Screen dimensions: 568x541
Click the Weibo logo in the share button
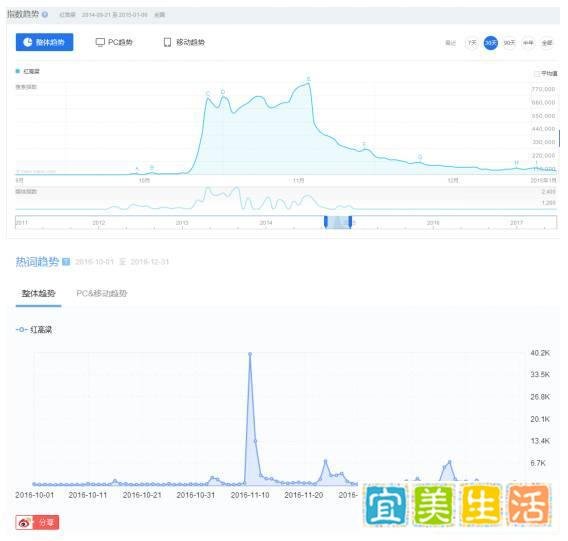(x=24, y=522)
